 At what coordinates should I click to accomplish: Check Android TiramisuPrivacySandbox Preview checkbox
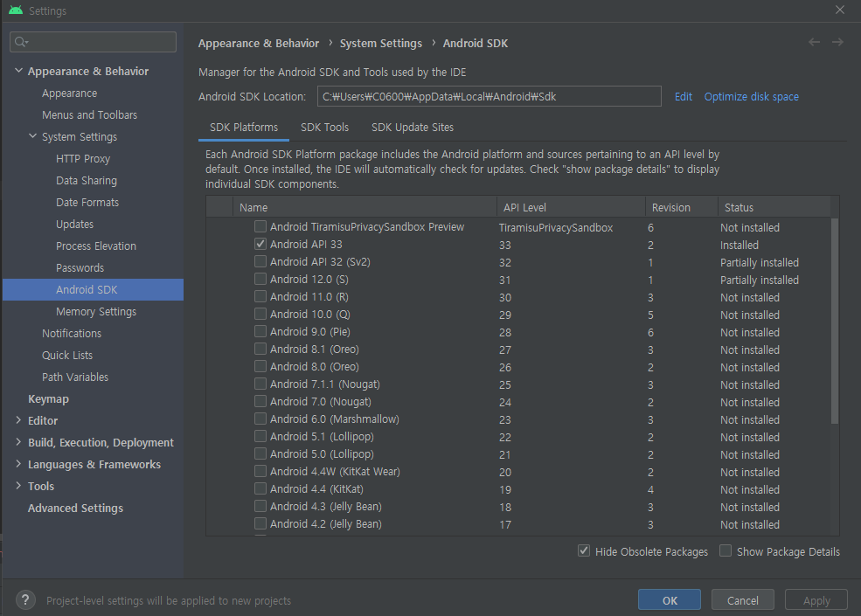point(260,226)
